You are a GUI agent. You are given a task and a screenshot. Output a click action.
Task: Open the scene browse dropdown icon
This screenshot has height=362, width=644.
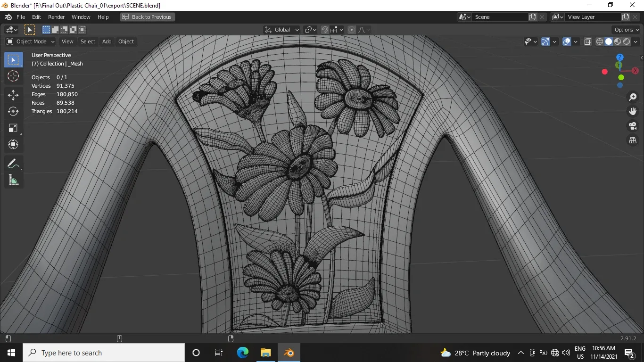pos(464,17)
